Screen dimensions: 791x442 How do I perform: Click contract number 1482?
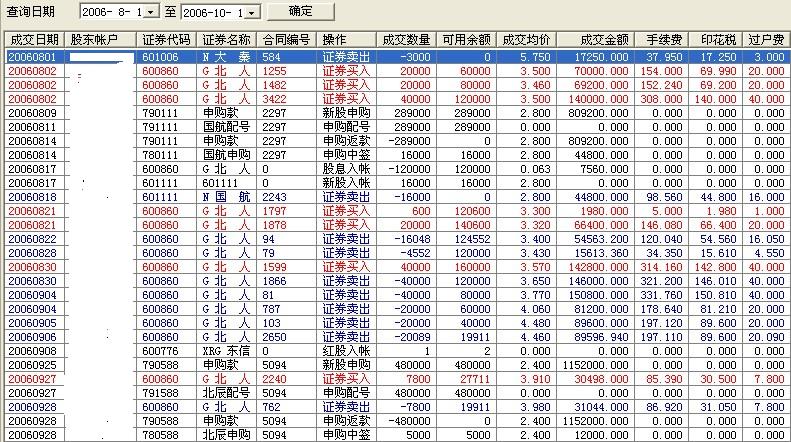point(274,85)
